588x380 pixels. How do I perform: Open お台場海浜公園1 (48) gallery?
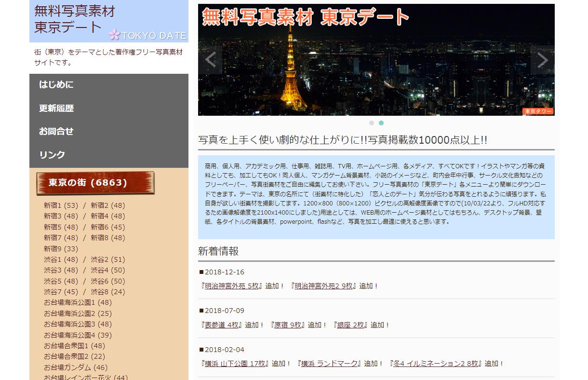[78, 303]
